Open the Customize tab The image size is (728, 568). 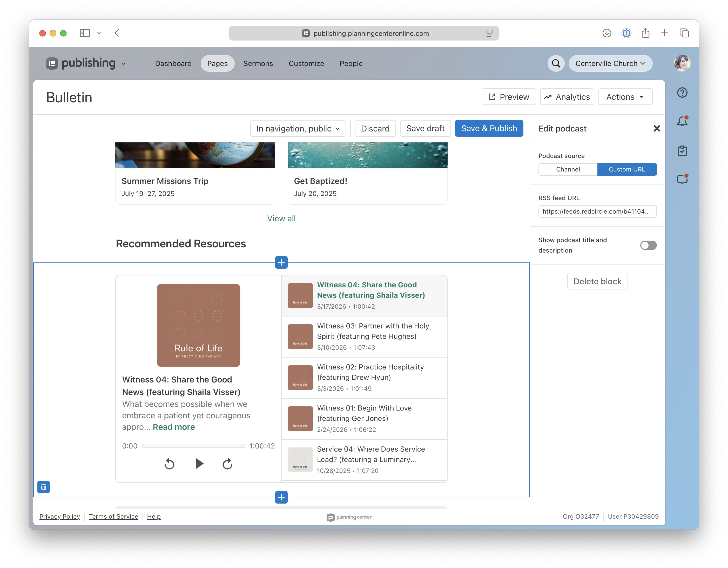pyautogui.click(x=306, y=63)
